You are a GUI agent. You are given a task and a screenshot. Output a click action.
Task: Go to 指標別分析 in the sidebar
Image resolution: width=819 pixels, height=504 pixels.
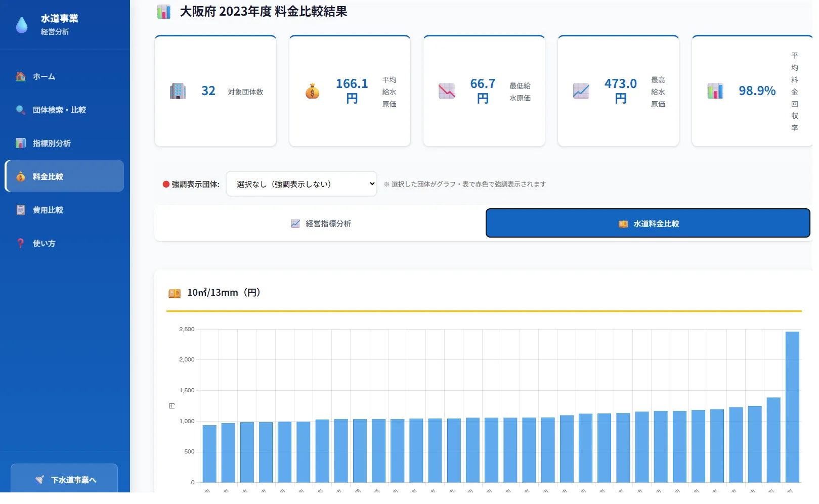(x=64, y=143)
